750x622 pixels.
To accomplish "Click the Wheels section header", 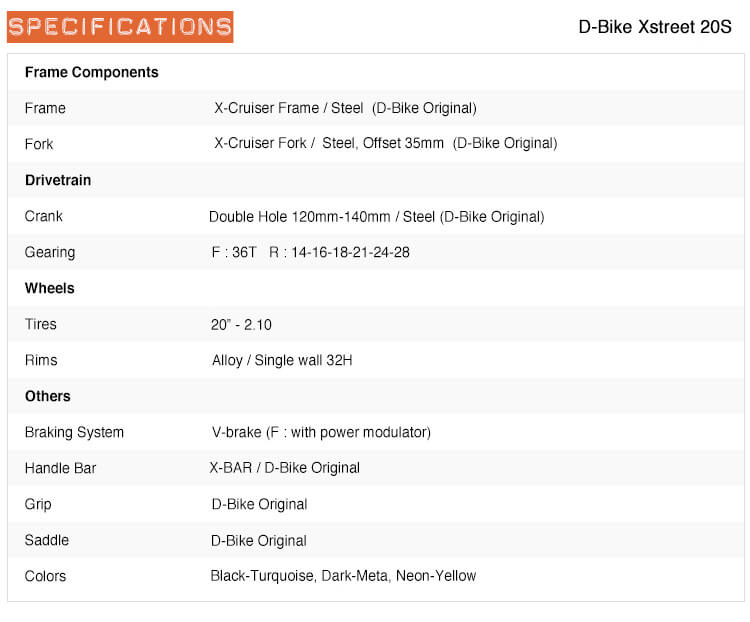I will [50, 288].
